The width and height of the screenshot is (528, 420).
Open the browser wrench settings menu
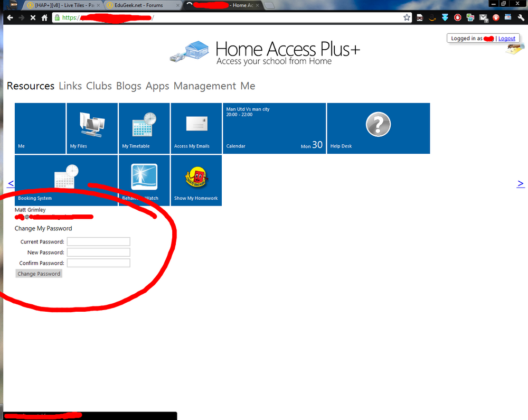tap(521, 17)
